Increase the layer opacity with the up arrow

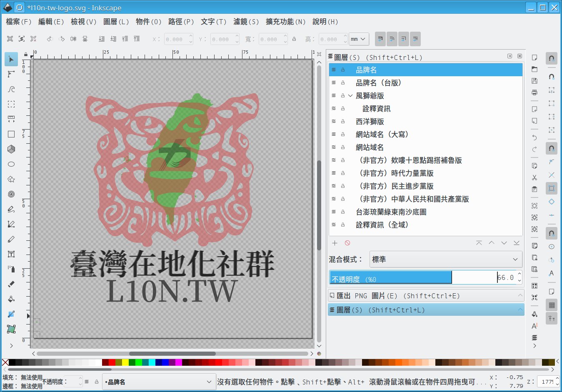coord(519,274)
